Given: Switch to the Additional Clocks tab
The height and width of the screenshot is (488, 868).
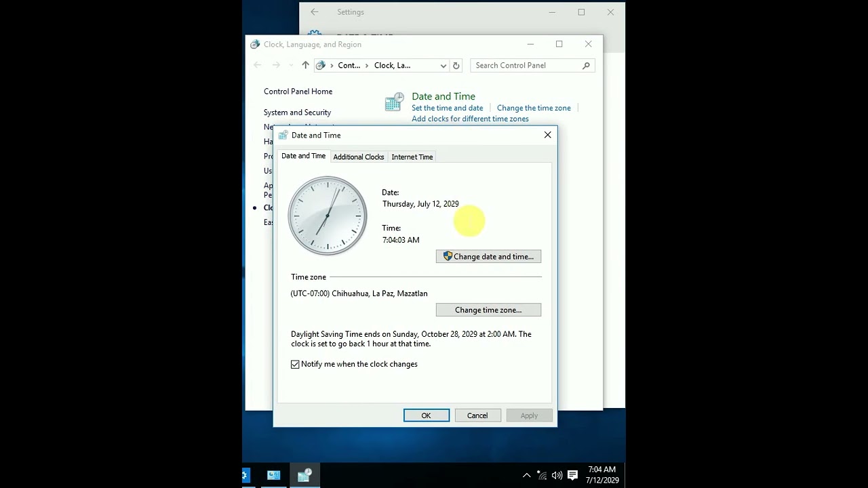Looking at the screenshot, I should pyautogui.click(x=358, y=157).
